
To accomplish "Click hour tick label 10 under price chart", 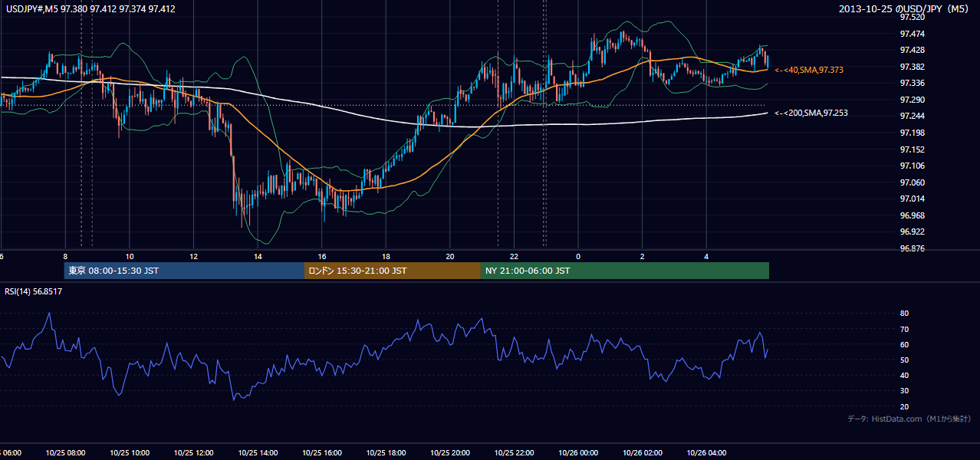I will [x=130, y=256].
